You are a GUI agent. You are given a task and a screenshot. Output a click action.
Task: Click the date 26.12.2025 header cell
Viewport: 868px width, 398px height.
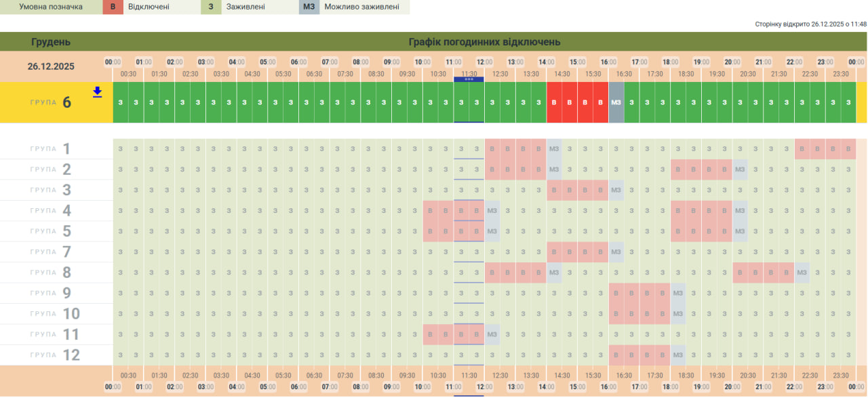pos(51,66)
